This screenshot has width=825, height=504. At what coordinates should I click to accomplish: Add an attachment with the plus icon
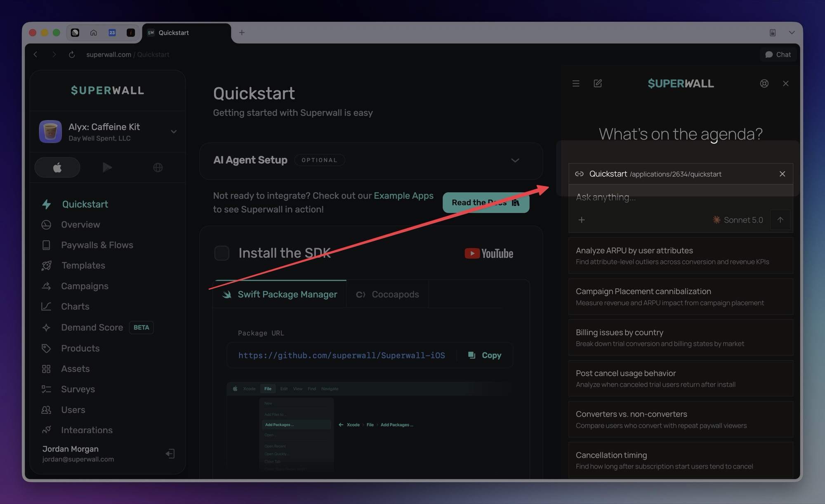click(581, 220)
